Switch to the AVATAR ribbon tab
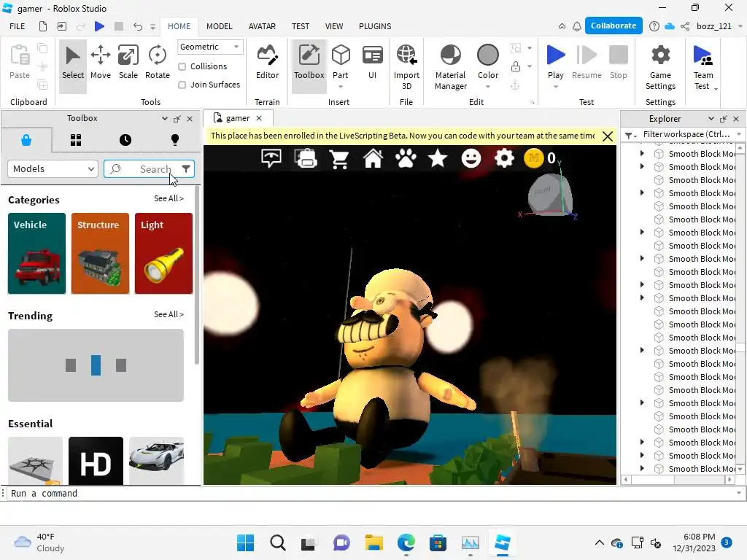 pos(262,26)
